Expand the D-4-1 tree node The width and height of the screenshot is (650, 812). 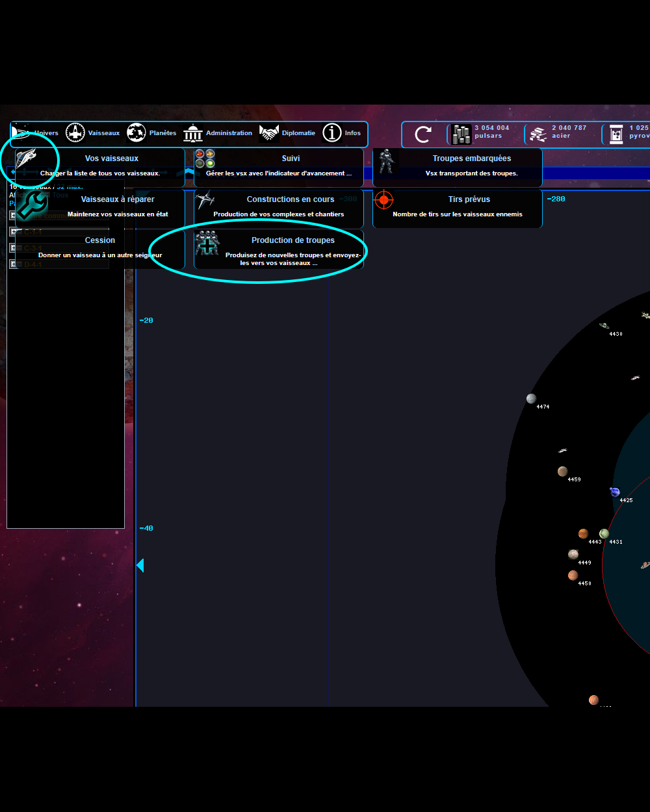(x=13, y=264)
